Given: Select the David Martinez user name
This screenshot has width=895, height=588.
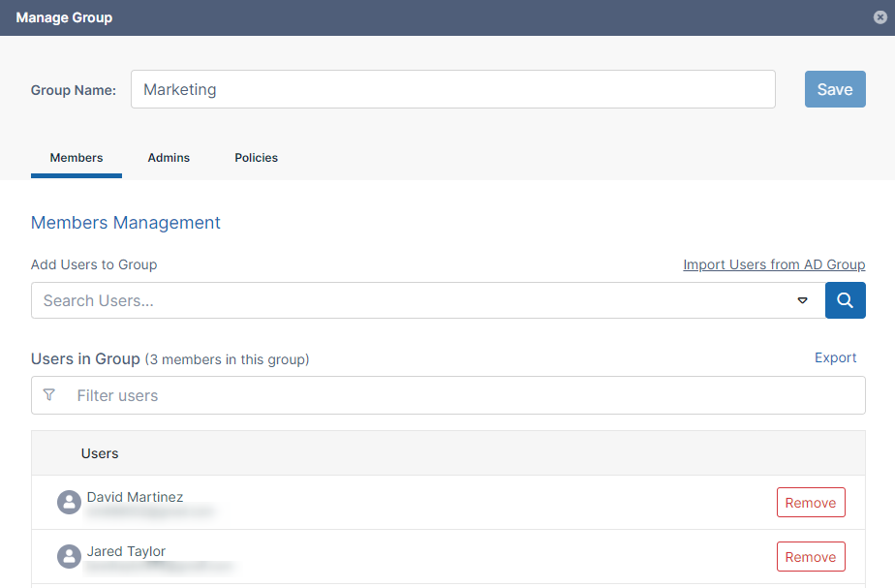Looking at the screenshot, I should click(135, 497).
